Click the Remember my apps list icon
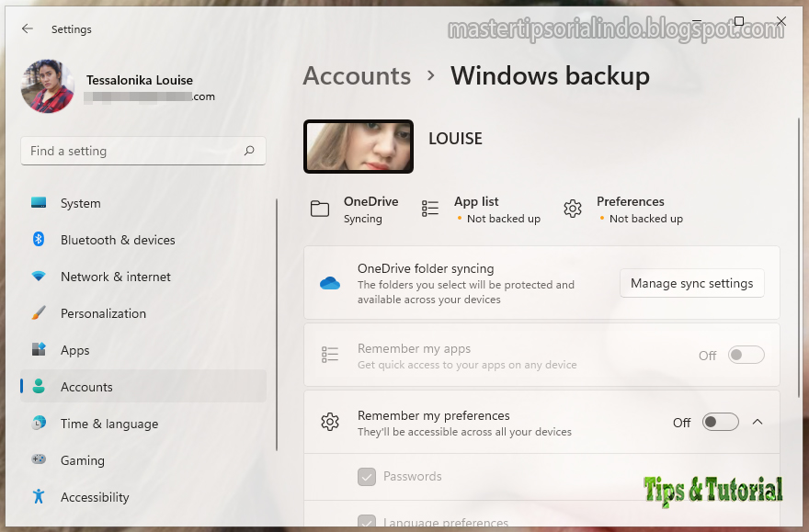The image size is (809, 532). click(330, 355)
